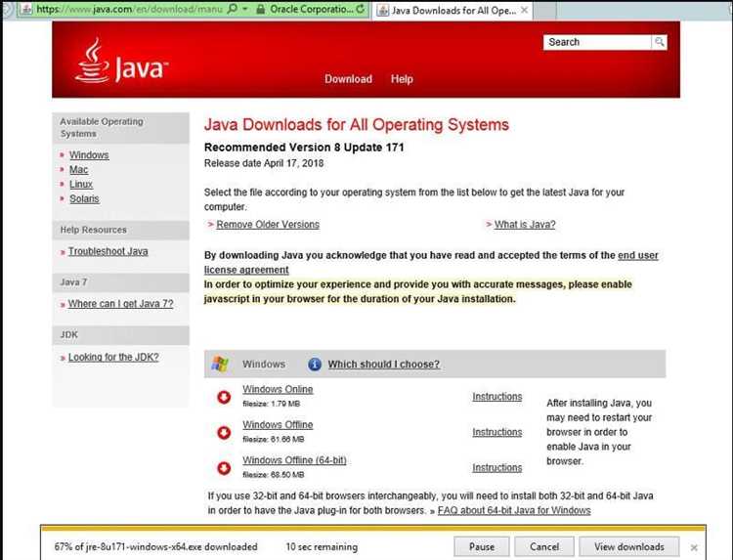Viewport: 733px width, 560px height.
Task: Click the address bar search magnifier icon
Action: click(230, 10)
